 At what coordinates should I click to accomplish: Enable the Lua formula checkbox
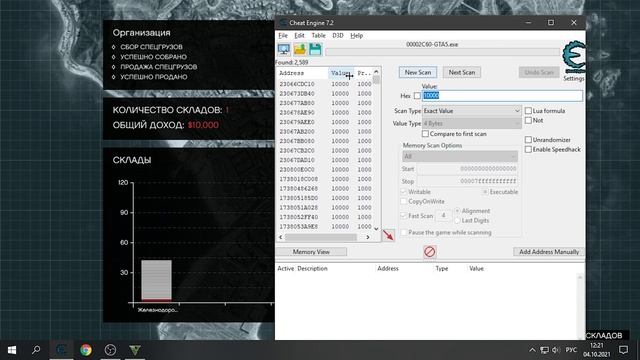tap(528, 111)
